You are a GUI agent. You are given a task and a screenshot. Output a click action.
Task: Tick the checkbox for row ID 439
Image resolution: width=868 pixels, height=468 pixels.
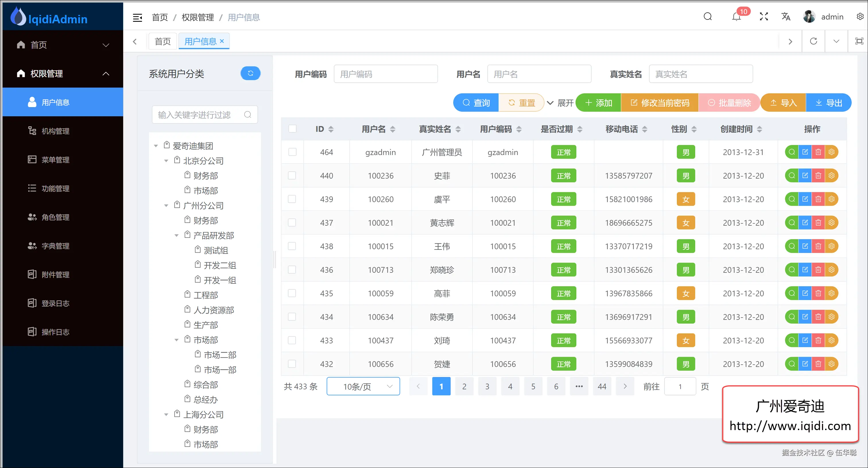292,199
